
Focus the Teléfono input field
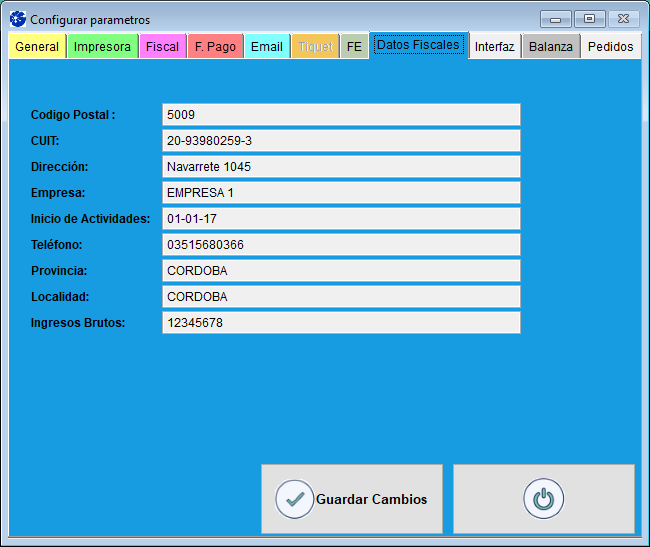point(341,245)
